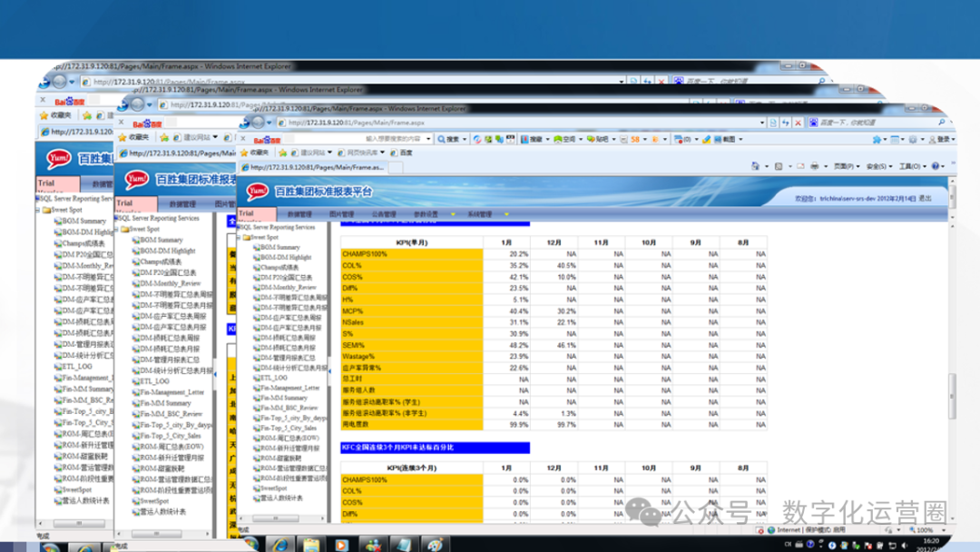Click the Yum! logo in back window
The height and width of the screenshot is (552, 980).
(x=59, y=159)
